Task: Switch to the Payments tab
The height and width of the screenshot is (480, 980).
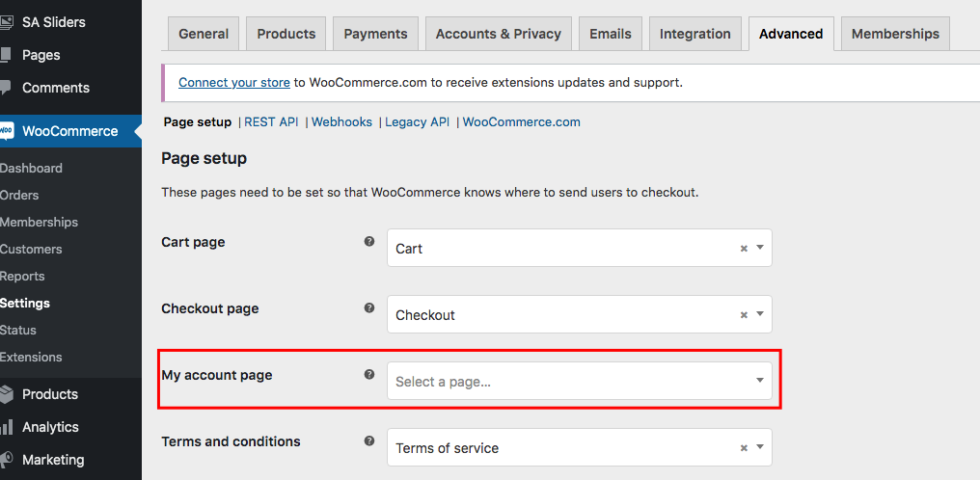Action: click(x=375, y=34)
